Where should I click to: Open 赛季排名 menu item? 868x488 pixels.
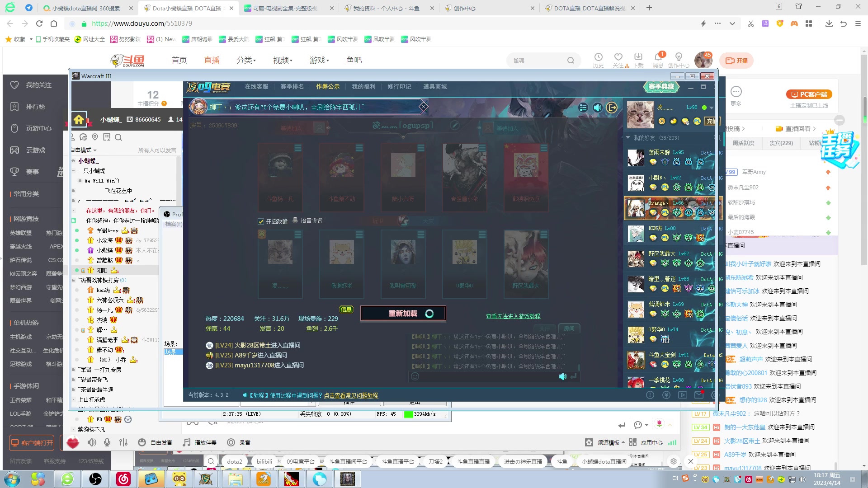tap(292, 87)
